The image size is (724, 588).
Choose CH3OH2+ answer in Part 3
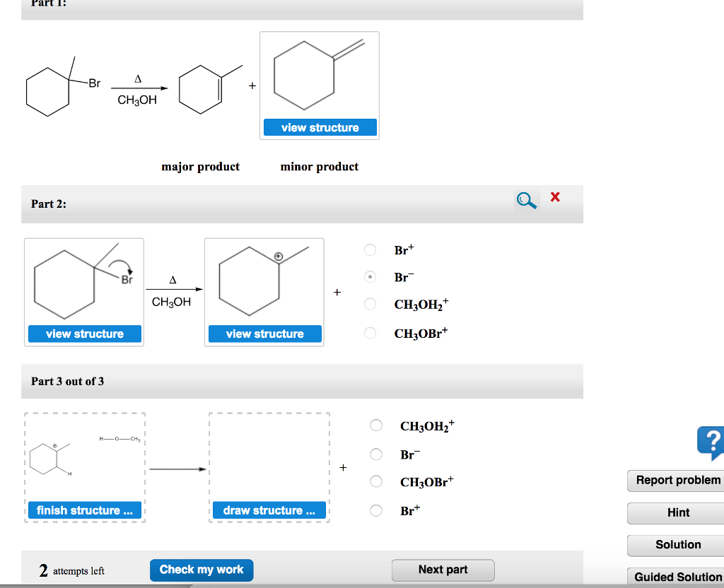pos(375,425)
